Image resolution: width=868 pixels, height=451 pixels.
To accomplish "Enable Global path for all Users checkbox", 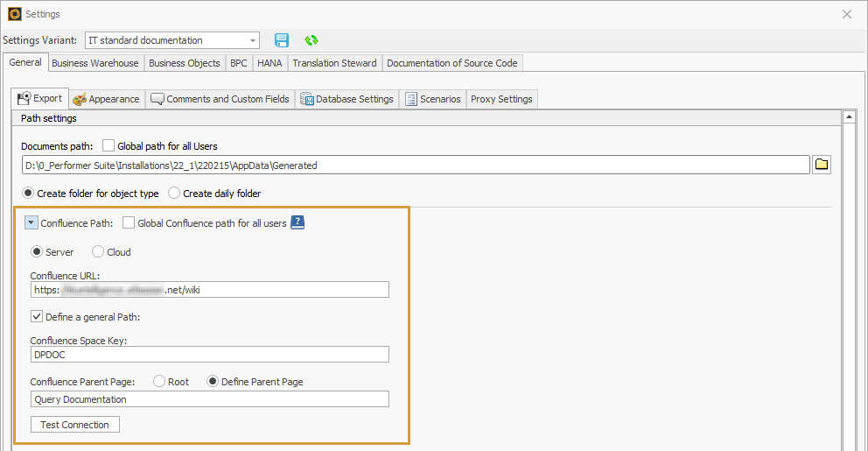I will coord(108,146).
